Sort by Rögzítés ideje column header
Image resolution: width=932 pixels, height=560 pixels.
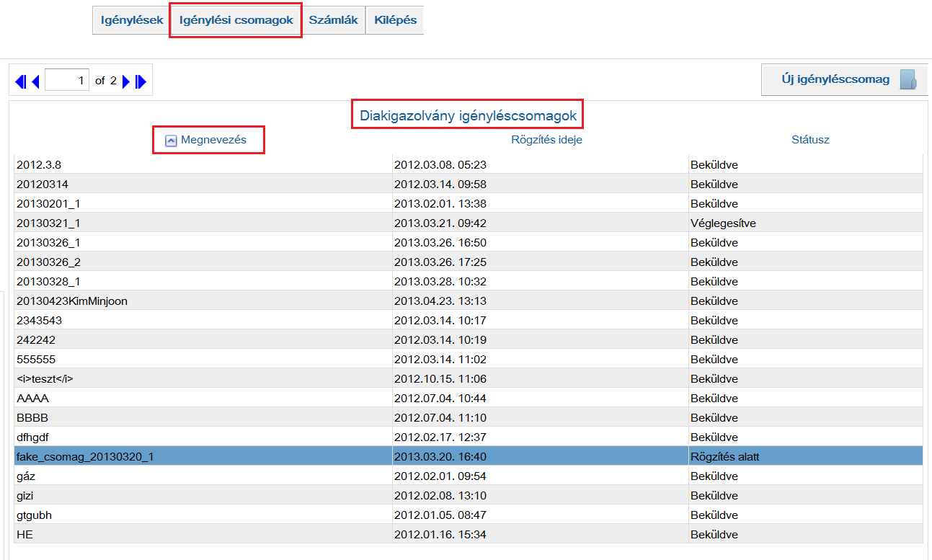coord(546,140)
